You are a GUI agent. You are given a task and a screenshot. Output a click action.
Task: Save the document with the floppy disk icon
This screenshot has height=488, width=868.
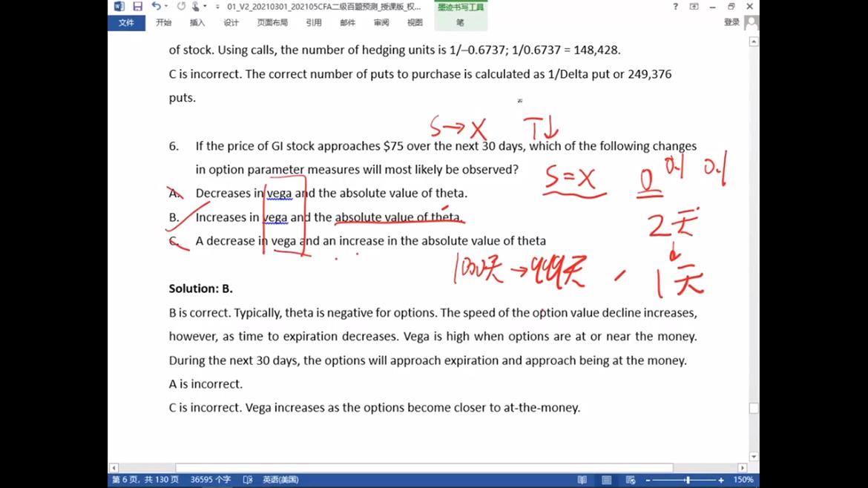137,6
